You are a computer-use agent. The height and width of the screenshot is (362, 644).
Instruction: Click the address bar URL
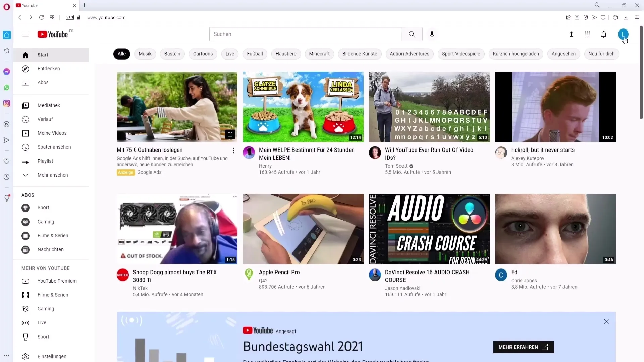click(x=106, y=17)
